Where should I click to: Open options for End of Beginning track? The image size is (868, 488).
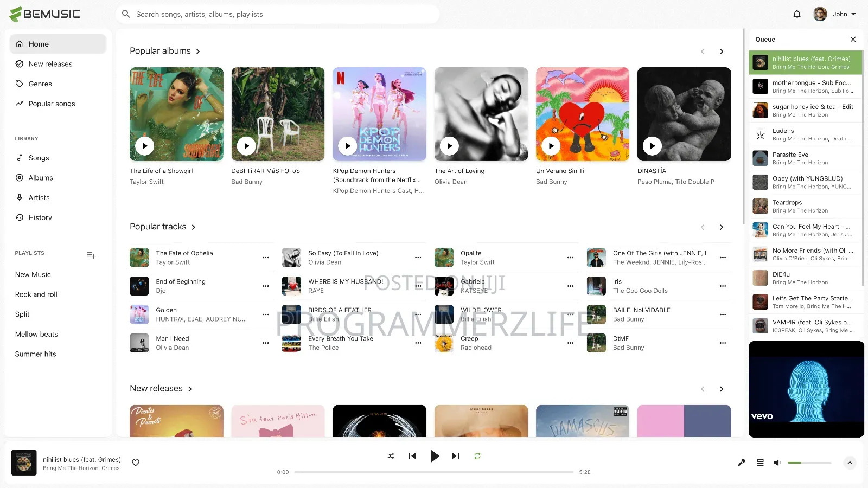[266, 286]
